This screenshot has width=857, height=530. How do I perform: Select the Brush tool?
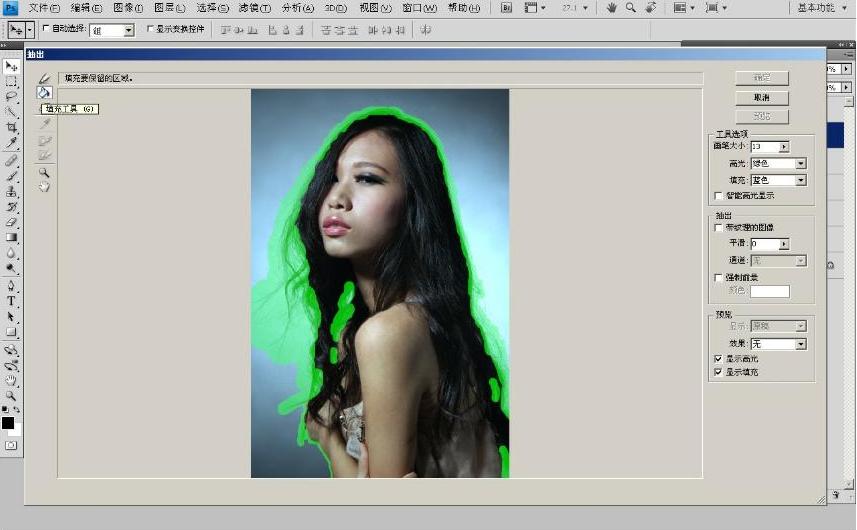(11, 176)
